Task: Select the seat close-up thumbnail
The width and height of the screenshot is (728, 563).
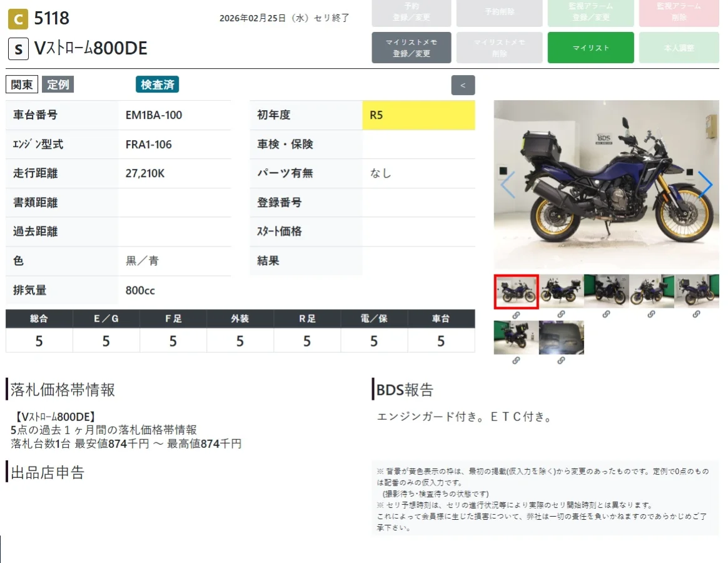Action: point(561,338)
